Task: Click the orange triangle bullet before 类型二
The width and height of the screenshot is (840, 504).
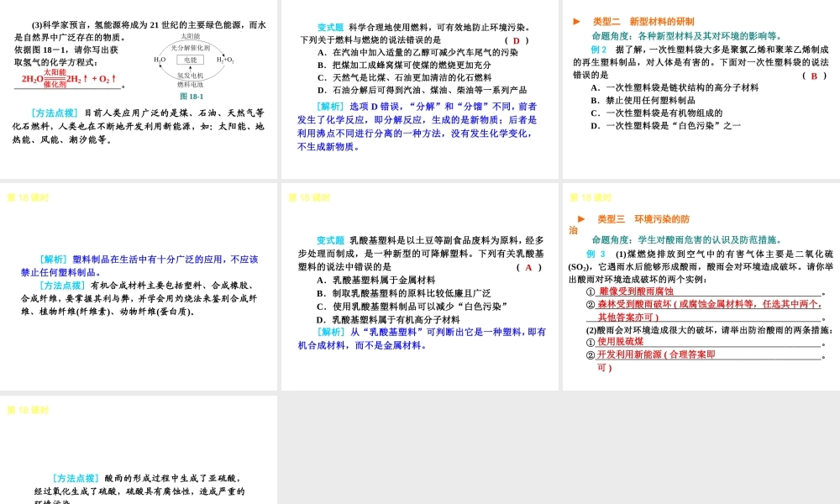Action: [577, 22]
